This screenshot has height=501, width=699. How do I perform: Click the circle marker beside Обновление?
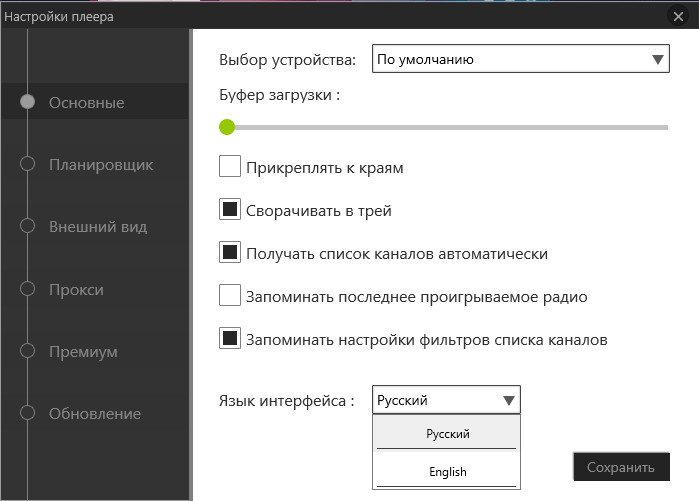tap(27, 413)
